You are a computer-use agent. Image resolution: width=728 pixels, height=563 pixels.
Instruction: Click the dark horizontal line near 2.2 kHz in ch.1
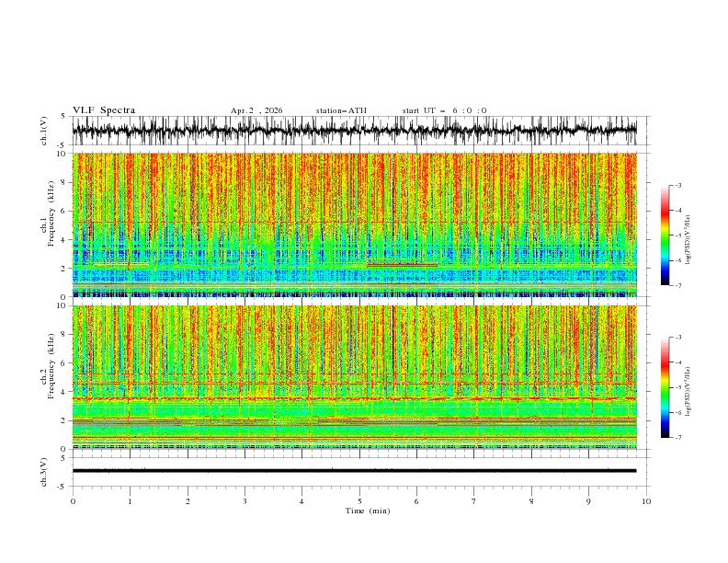click(402, 264)
